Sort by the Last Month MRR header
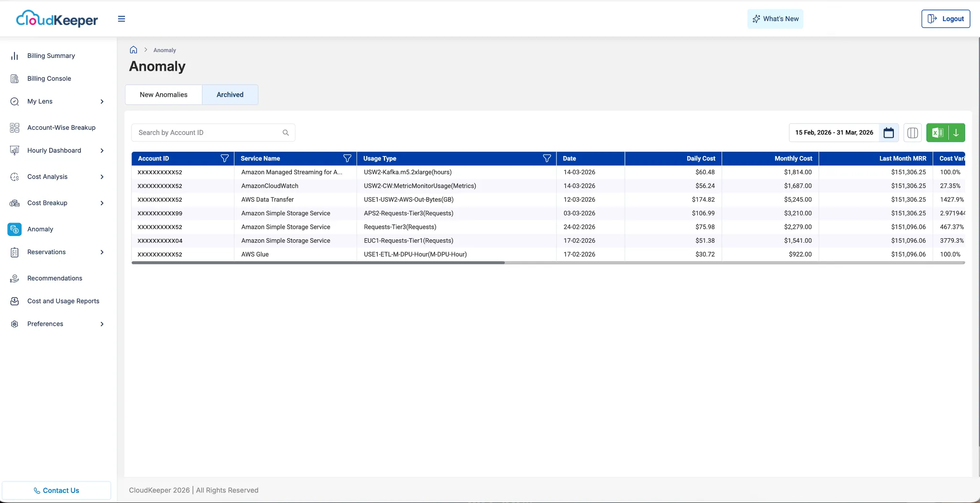Viewport: 980px width, 503px height. (876, 158)
